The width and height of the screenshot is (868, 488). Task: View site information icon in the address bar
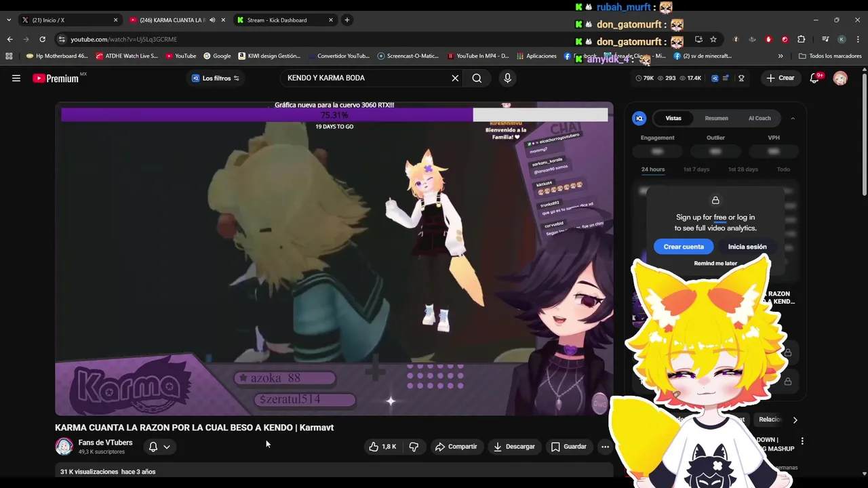(x=62, y=39)
